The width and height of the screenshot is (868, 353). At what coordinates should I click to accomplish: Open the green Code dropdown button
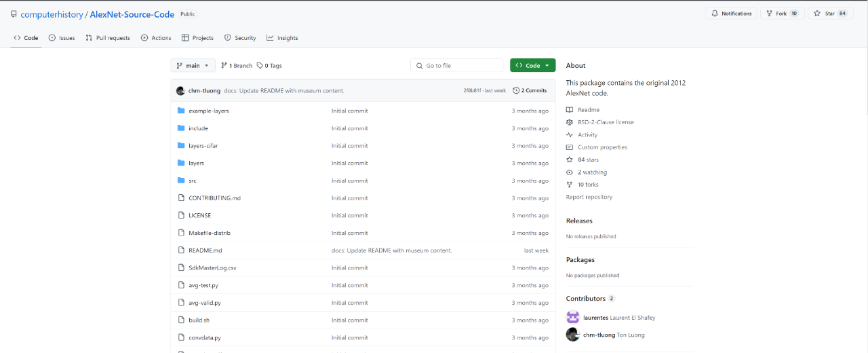coord(532,66)
